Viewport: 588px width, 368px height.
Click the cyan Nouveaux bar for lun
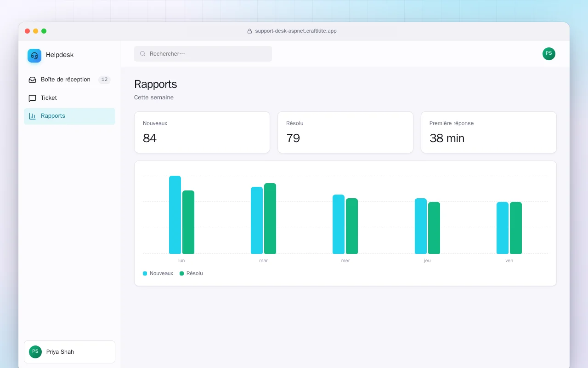click(x=175, y=215)
